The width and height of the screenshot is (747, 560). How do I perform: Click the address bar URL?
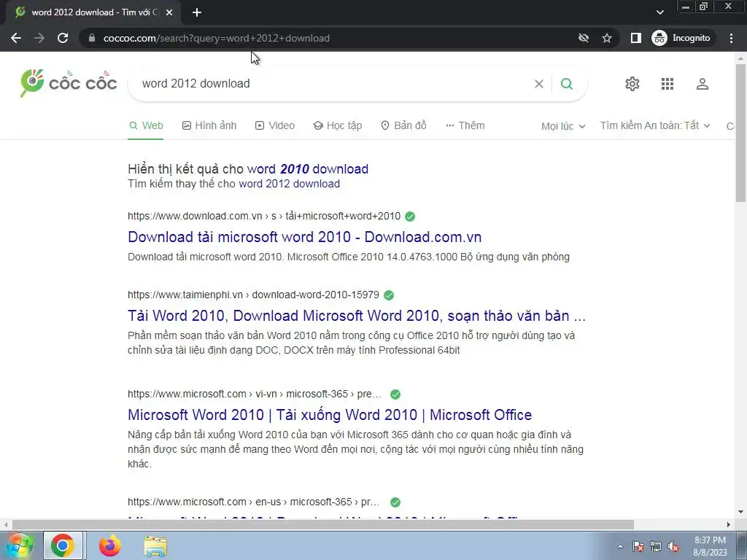pyautogui.click(x=216, y=38)
